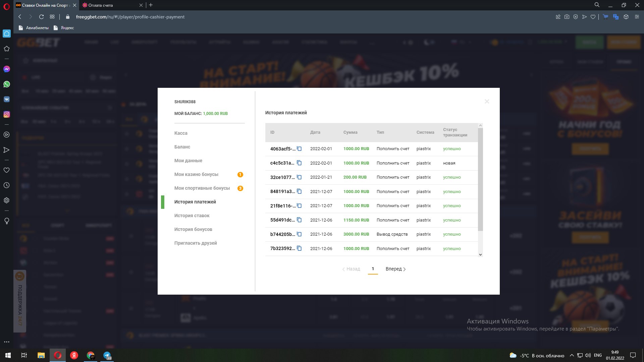
Task: Open Messenger in Opera sidebar
Action: point(6,69)
